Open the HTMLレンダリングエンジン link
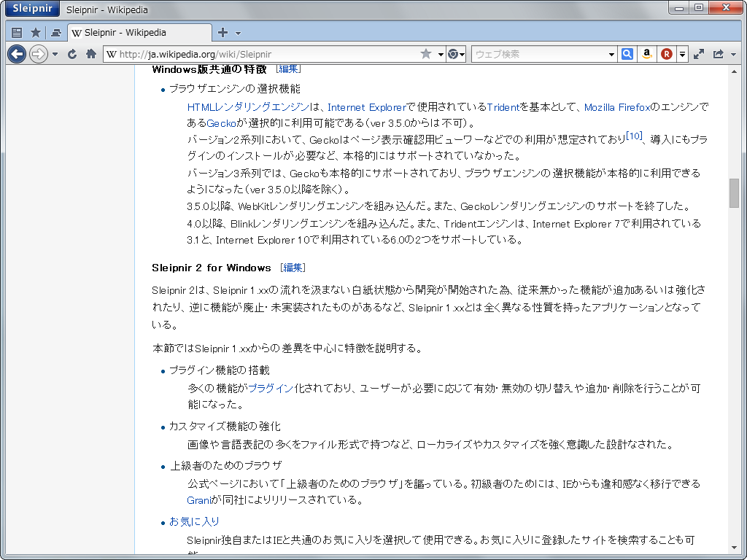Image resolution: width=747 pixels, height=560 pixels. coord(248,108)
